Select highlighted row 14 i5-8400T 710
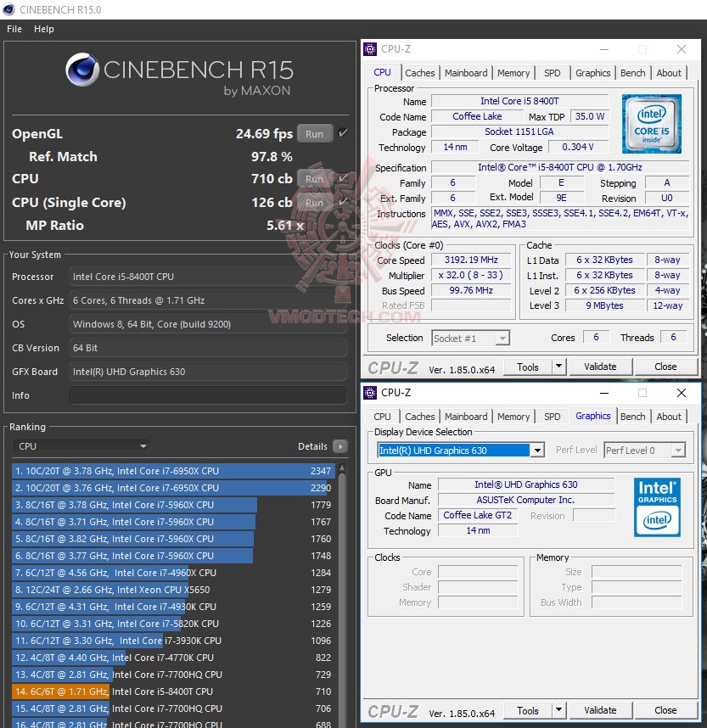The image size is (707, 728). [x=173, y=692]
